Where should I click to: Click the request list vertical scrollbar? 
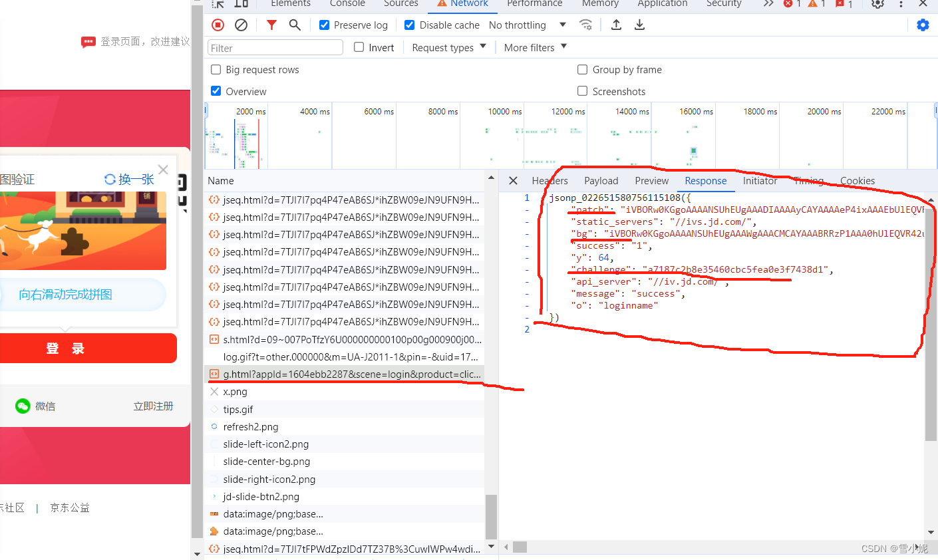tap(491, 516)
